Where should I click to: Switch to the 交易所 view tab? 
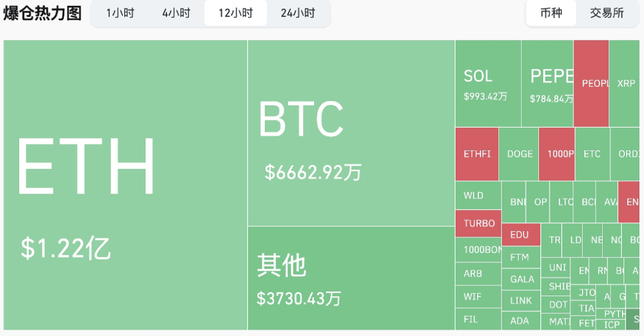coord(606,13)
